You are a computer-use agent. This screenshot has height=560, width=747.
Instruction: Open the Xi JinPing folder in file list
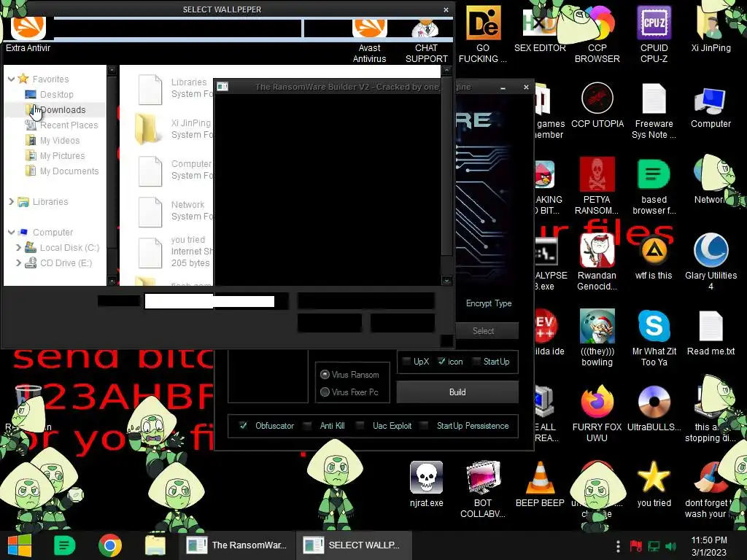tap(174, 128)
